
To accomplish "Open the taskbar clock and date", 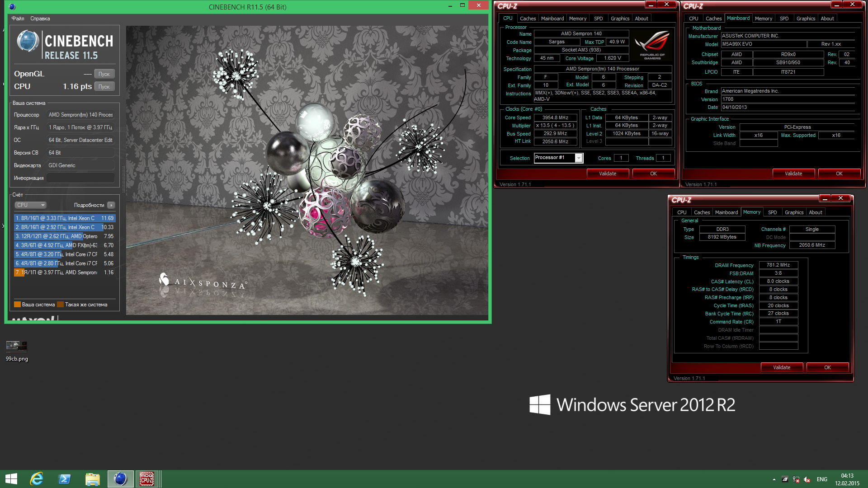I will click(x=847, y=479).
